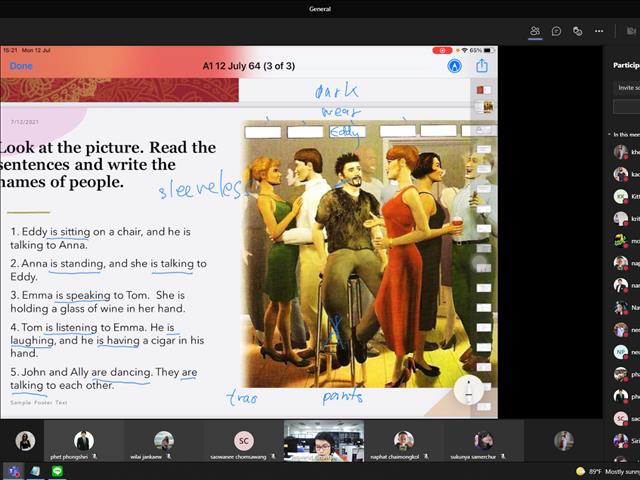Select the naphat chaimongkol participant tile
Screen dimensions: 640x480
tap(404, 442)
